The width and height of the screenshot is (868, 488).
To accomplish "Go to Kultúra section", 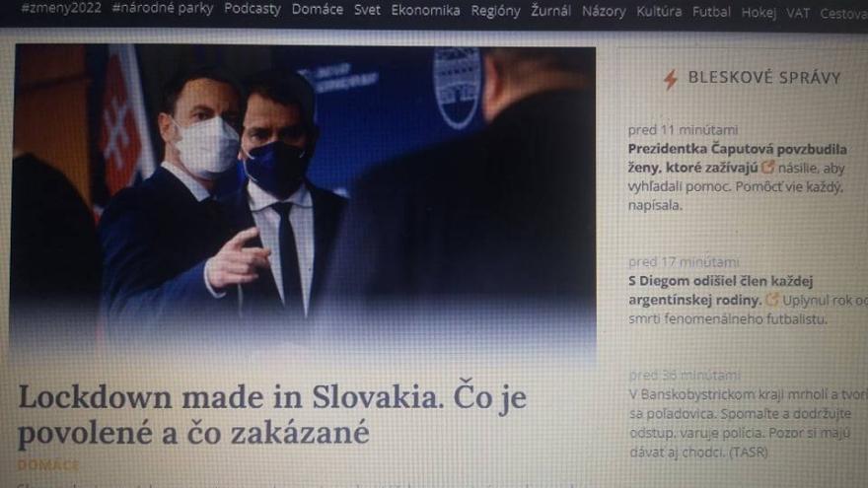I will (x=659, y=12).
